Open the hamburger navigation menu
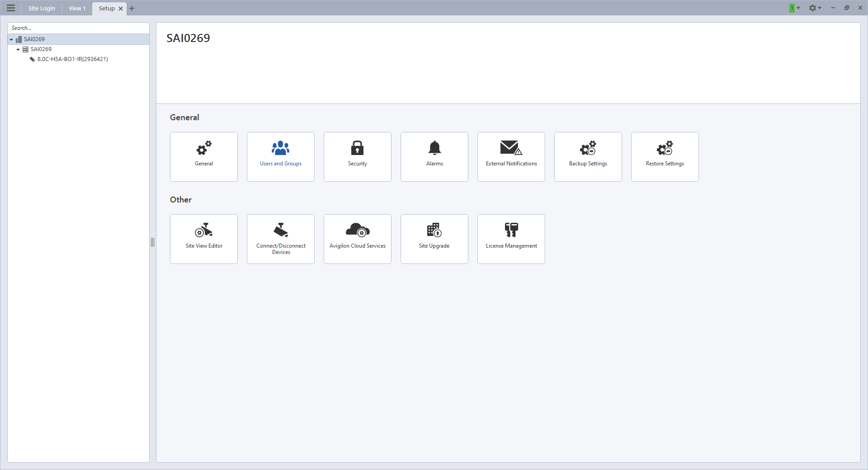Screen dimensions: 868x470 pos(11,8)
